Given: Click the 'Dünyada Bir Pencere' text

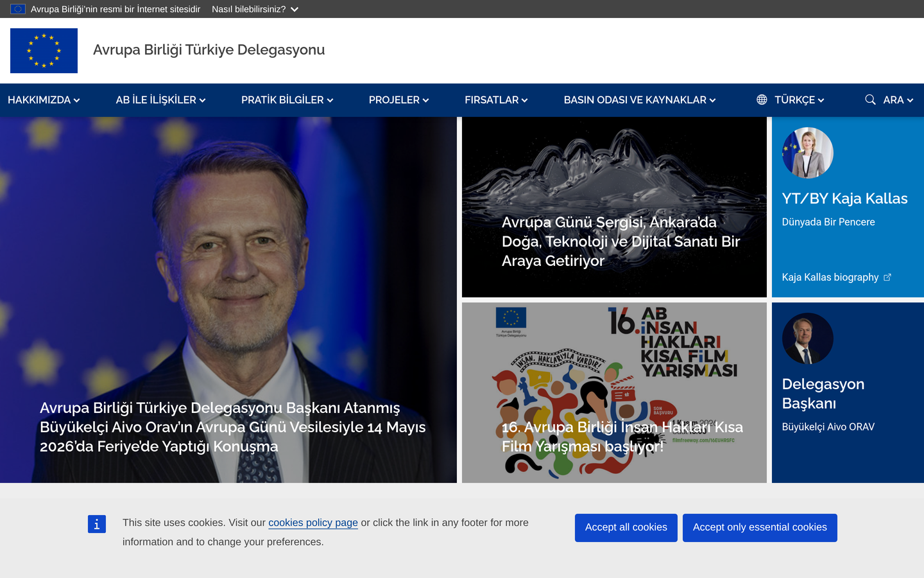Looking at the screenshot, I should point(828,222).
